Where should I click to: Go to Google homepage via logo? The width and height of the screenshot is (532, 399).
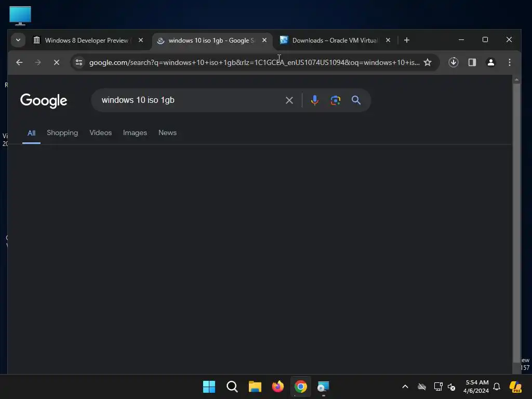point(44,101)
